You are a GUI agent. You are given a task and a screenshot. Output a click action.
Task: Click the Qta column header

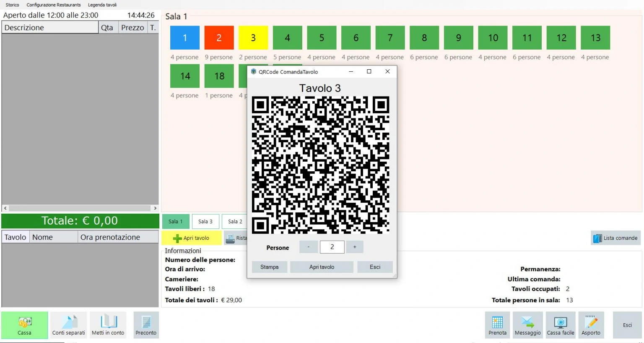[x=108, y=28]
